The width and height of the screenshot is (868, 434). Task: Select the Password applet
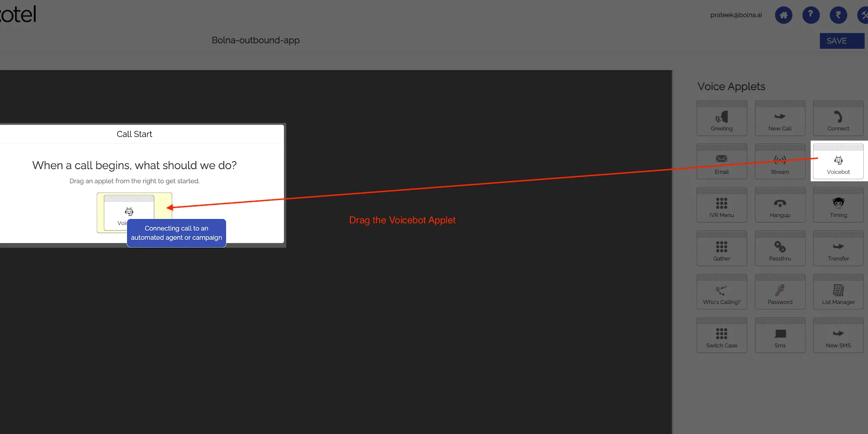point(780,292)
